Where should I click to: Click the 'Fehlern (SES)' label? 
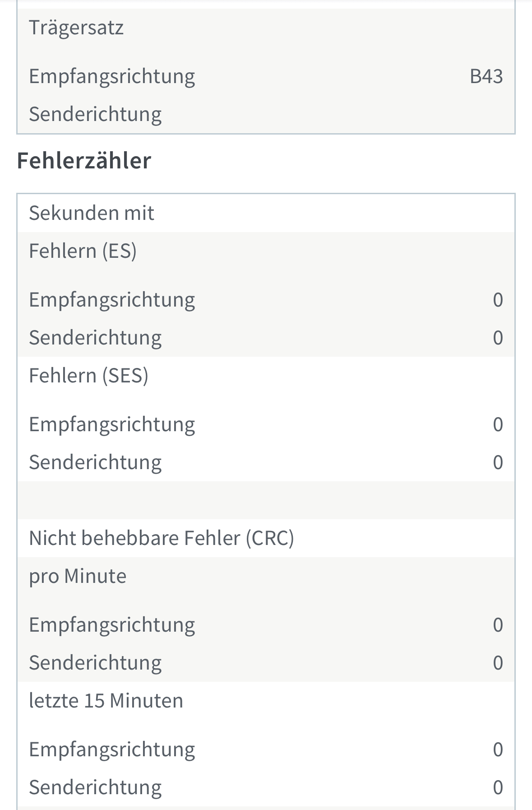[88, 376]
